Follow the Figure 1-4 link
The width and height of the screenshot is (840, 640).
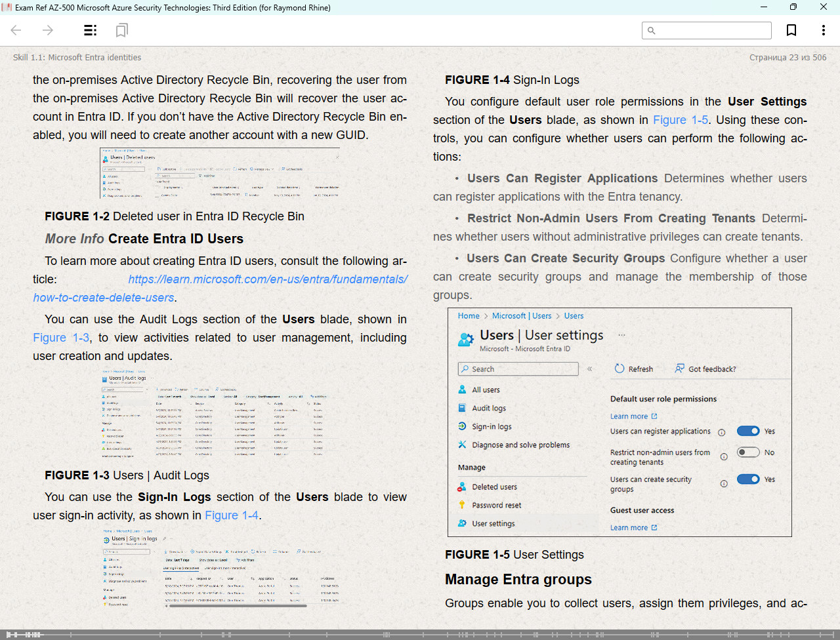coord(232,515)
